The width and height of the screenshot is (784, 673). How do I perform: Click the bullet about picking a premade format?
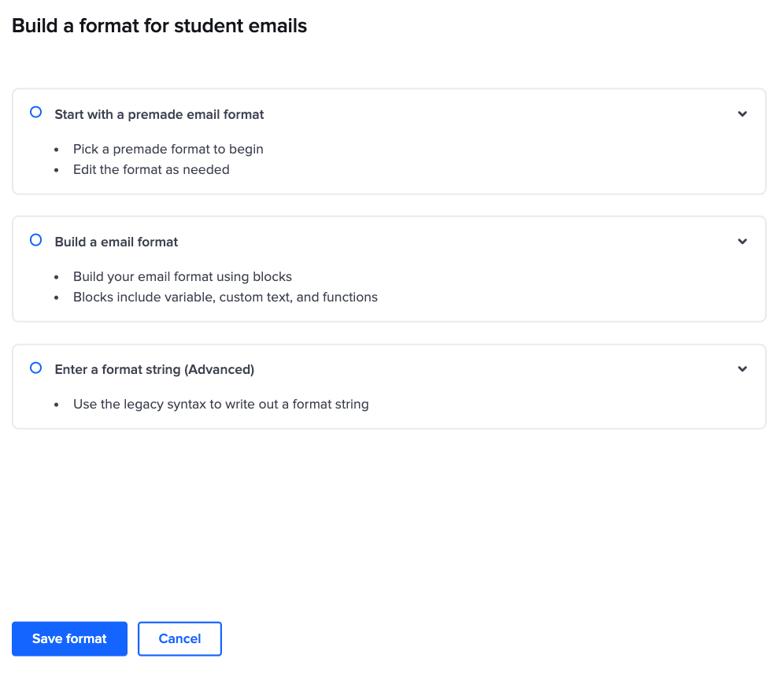(168, 149)
